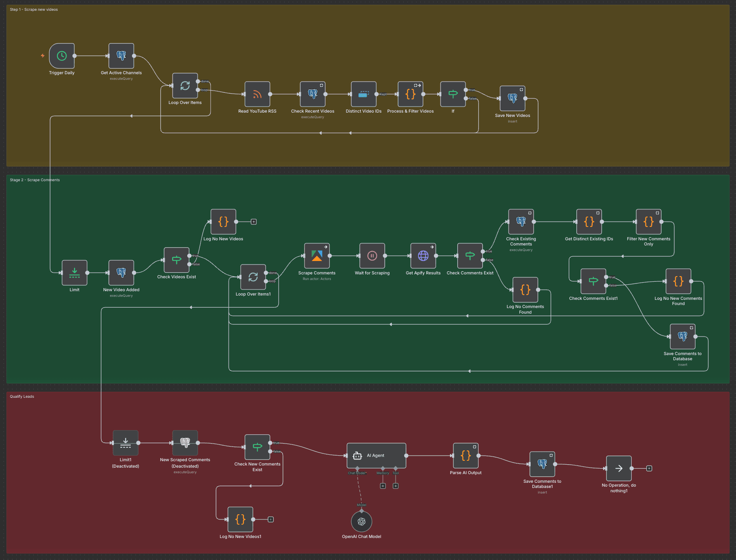The height and width of the screenshot is (560, 736).
Task: Open the Get Apify Results HTTP node
Action: pos(423,255)
